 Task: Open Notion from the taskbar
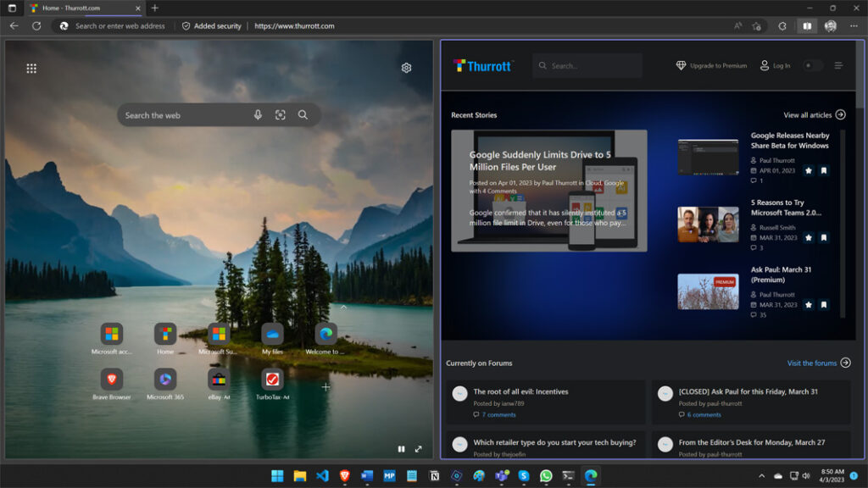point(433,477)
